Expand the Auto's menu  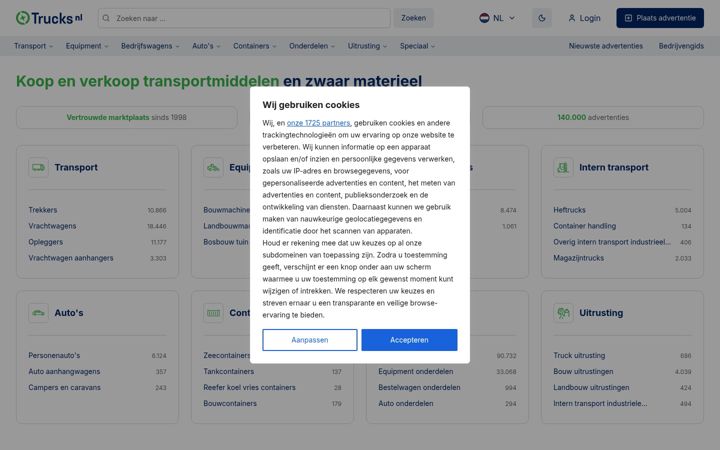(x=206, y=46)
